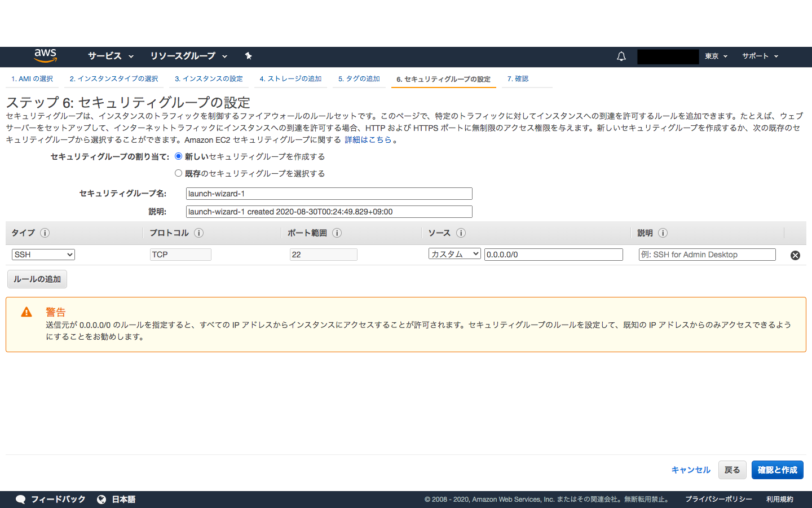Viewport: 812px width, 508px height.
Task: Open the カスタム source dropdown
Action: click(454, 254)
